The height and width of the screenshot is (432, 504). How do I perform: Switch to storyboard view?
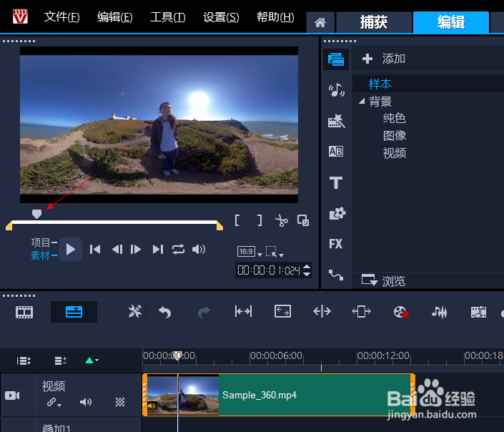pyautogui.click(x=24, y=312)
